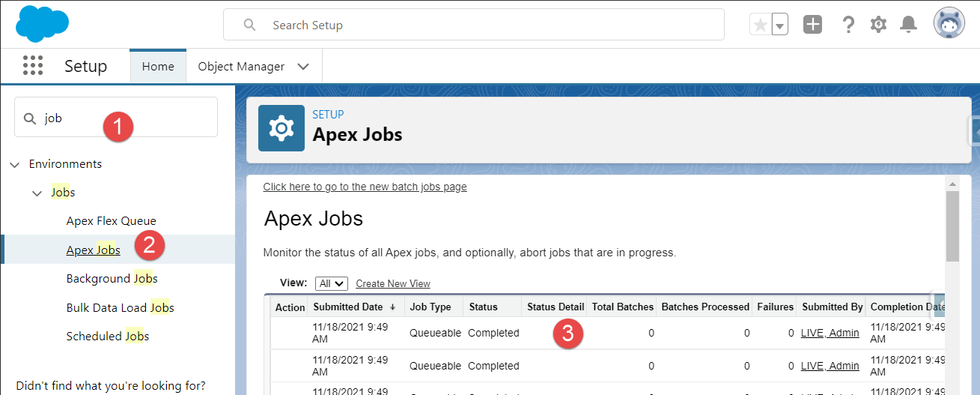Click the second row Queueable cell

pos(435,366)
